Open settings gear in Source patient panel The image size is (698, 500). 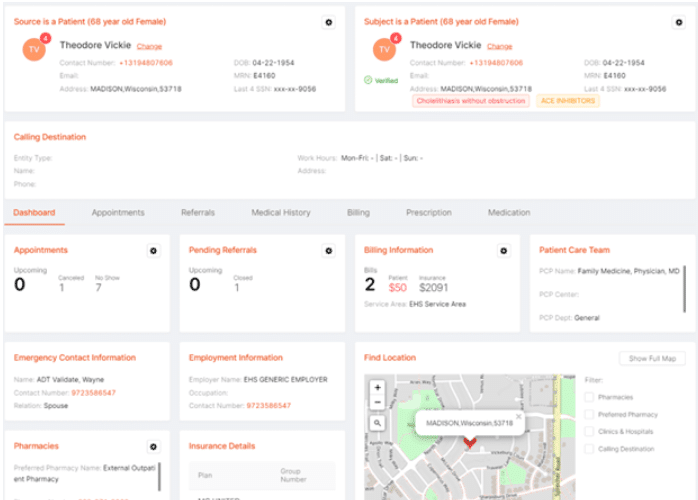coord(329,22)
